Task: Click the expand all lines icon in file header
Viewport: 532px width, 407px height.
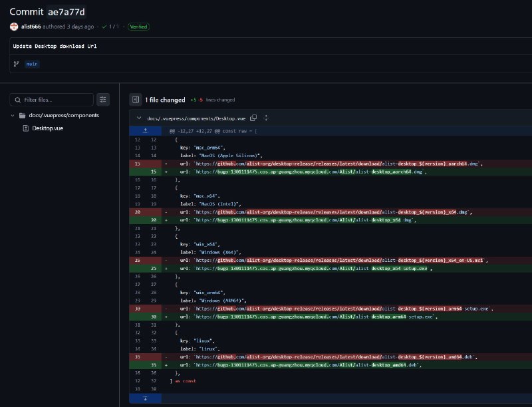Action: [x=266, y=118]
